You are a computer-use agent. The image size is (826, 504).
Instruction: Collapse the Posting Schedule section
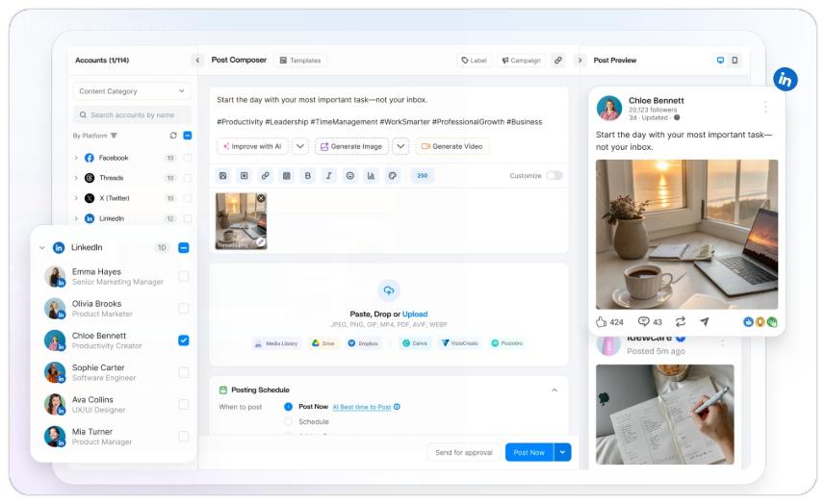[555, 390]
